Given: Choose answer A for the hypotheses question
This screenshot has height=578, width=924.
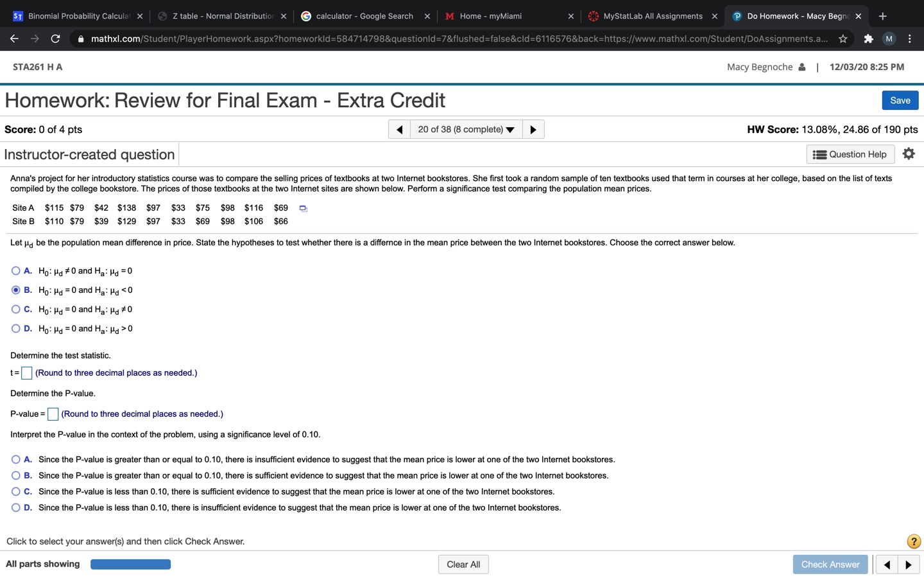Looking at the screenshot, I should (15, 270).
